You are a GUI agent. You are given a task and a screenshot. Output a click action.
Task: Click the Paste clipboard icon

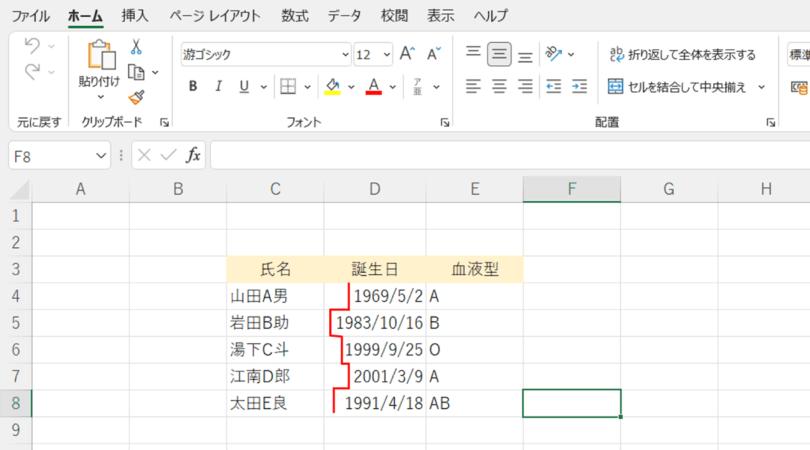tap(100, 54)
